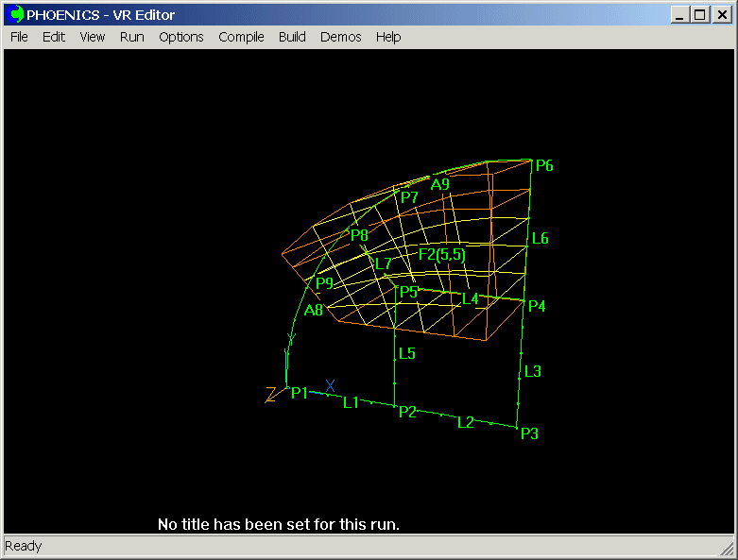Select point P6 at grid top corner
738x560 pixels.
543,166
